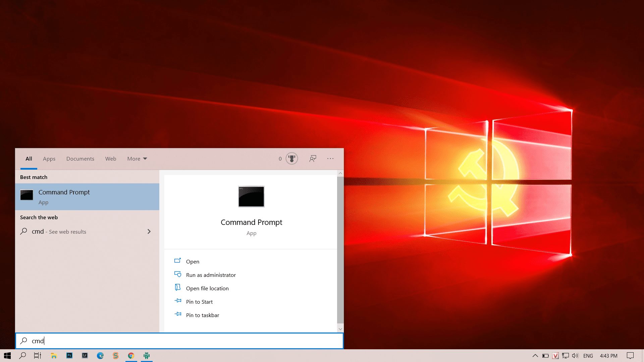Click the magnifier icon in the search box

coord(23,341)
